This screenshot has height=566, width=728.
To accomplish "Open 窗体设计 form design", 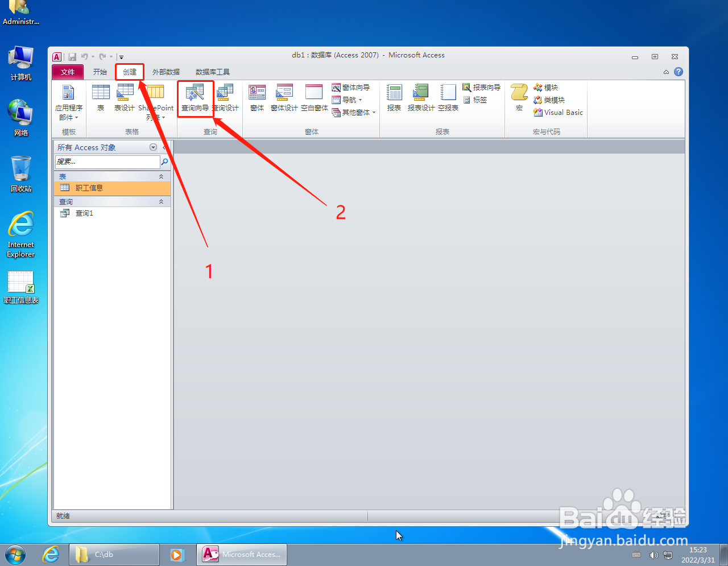I will [284, 98].
